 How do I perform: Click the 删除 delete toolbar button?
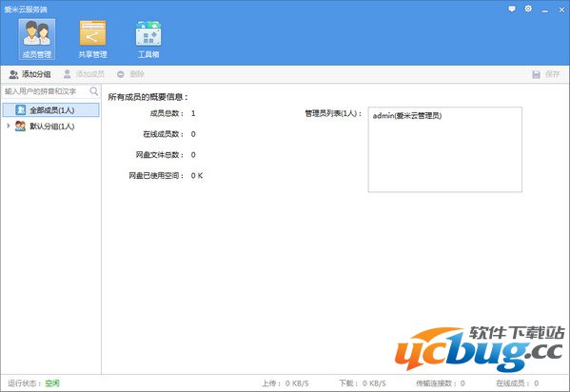130,74
